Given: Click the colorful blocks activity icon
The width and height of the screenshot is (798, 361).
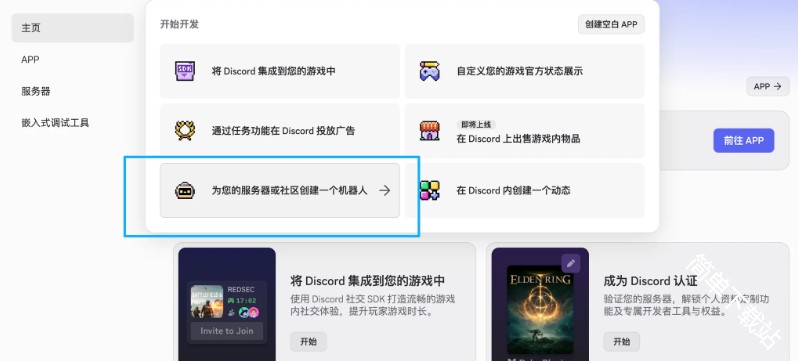Looking at the screenshot, I should click(429, 190).
